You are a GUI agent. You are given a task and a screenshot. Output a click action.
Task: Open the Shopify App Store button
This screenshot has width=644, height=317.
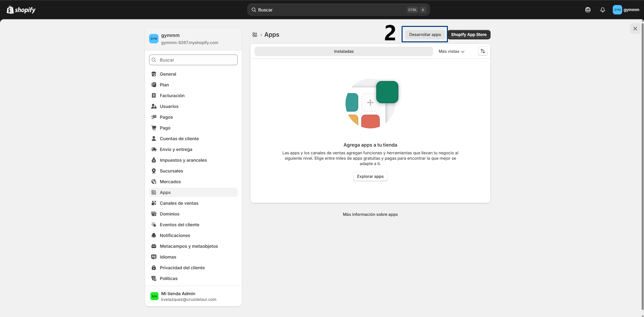click(468, 35)
